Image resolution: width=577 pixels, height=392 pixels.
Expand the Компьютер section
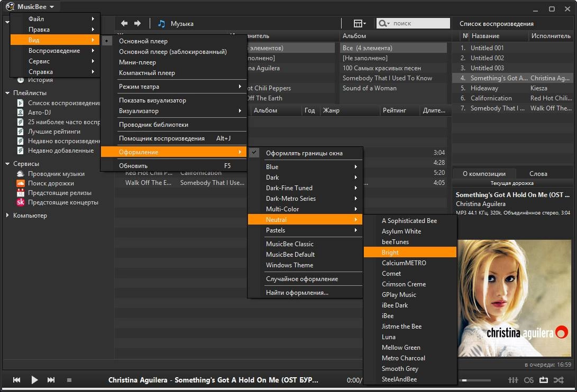click(x=7, y=215)
